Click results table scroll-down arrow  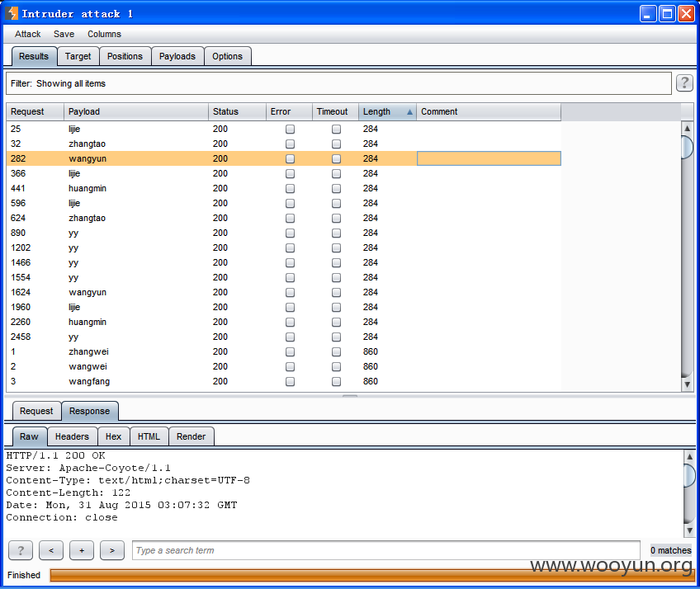(x=687, y=384)
